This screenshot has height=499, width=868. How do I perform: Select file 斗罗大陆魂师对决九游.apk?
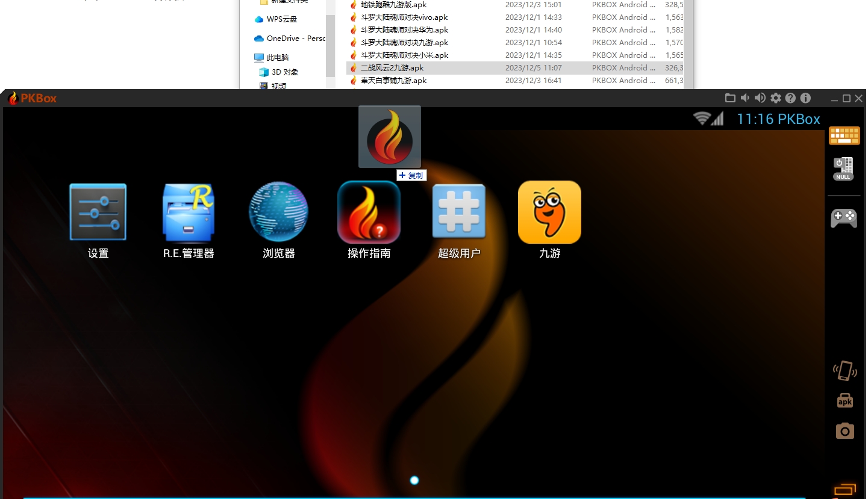404,43
